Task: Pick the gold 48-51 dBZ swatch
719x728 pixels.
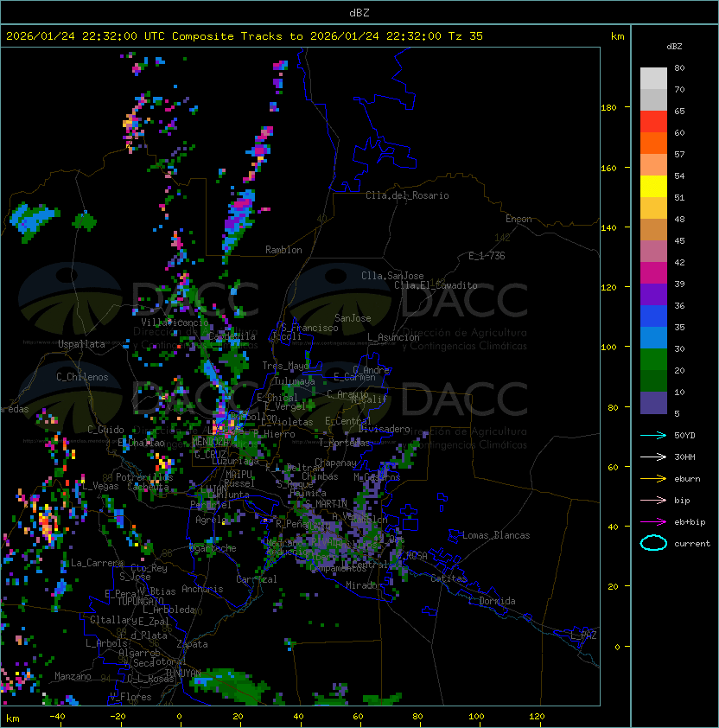Action: [x=653, y=208]
